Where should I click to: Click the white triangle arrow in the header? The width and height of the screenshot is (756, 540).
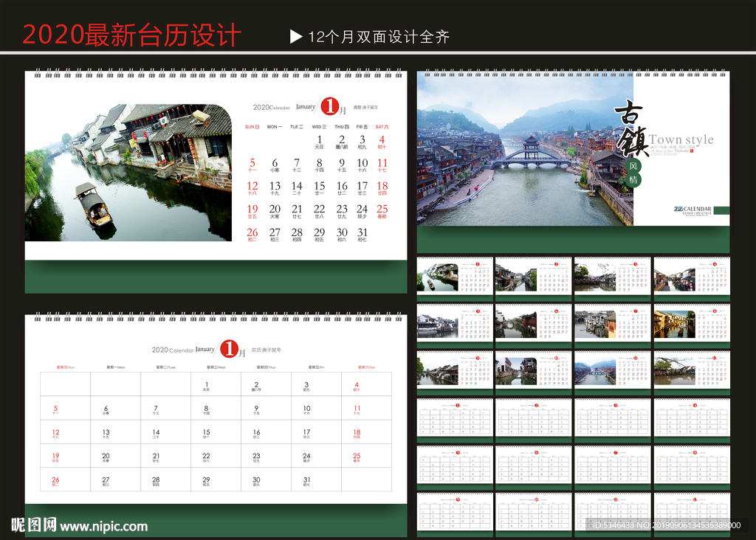pyautogui.click(x=296, y=37)
